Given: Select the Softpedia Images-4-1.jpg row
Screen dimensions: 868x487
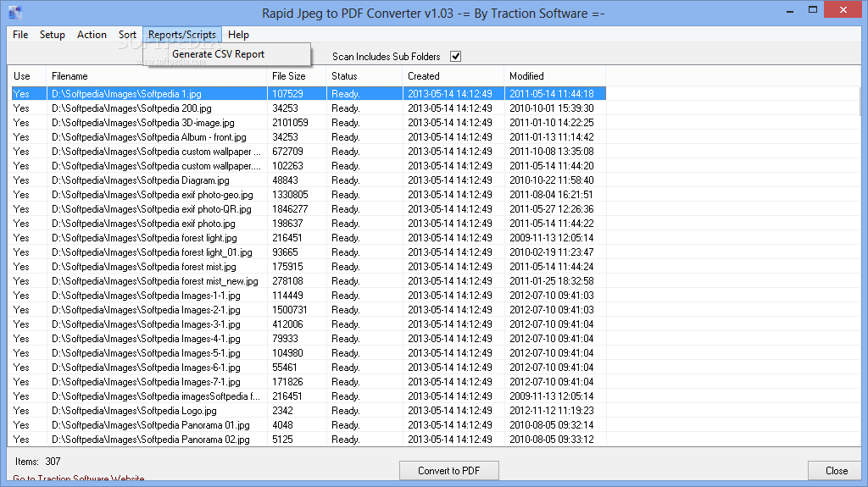Looking at the screenshot, I should coord(309,339).
